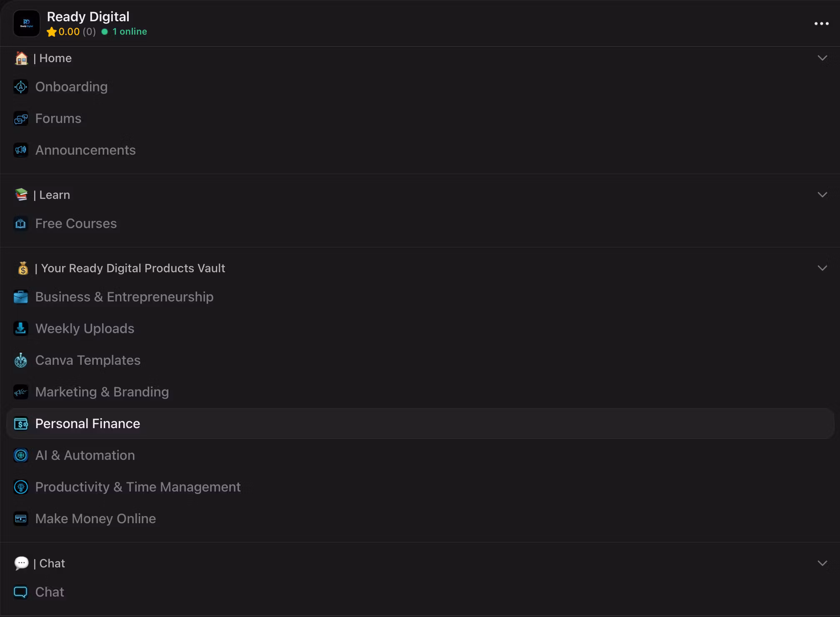The width and height of the screenshot is (840, 617).
Task: Click the Canva Templates palette icon
Action: [x=21, y=360]
